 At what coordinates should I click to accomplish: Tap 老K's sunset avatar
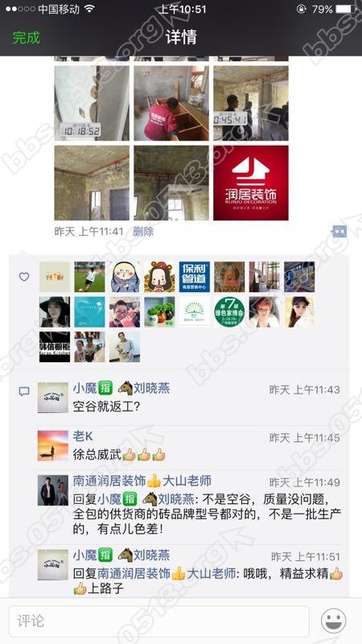[x=53, y=446]
